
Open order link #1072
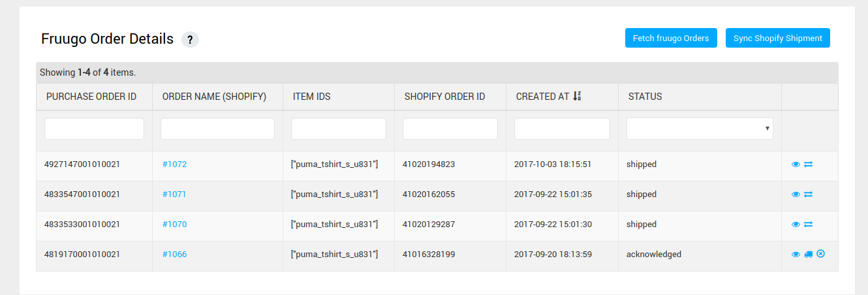pyautogui.click(x=174, y=164)
